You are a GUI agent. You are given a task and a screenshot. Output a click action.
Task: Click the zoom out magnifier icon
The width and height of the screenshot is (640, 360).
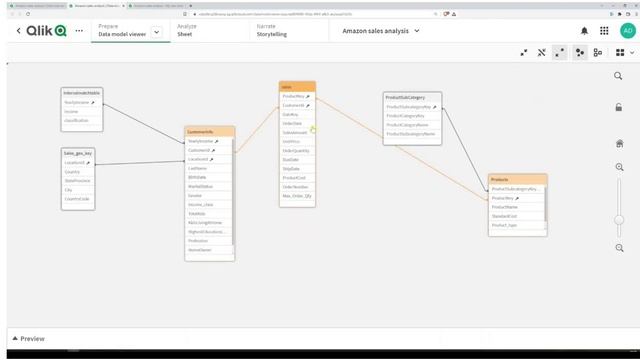[620, 248]
